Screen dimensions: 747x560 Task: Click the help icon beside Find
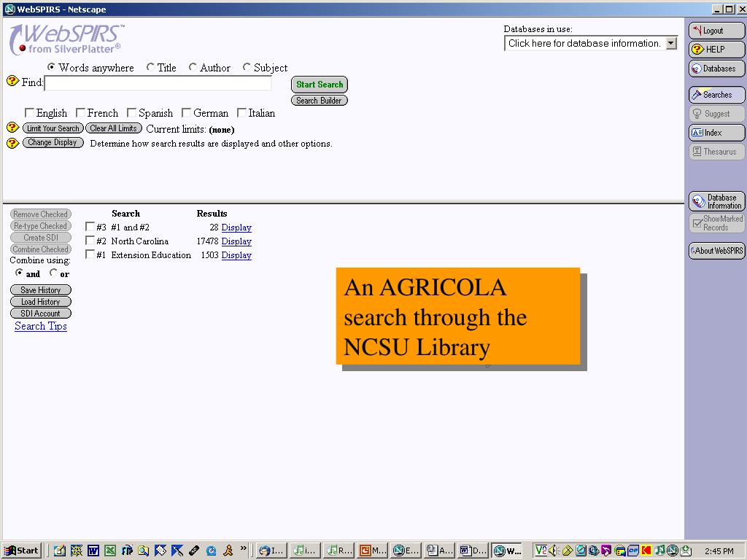pyautogui.click(x=13, y=81)
